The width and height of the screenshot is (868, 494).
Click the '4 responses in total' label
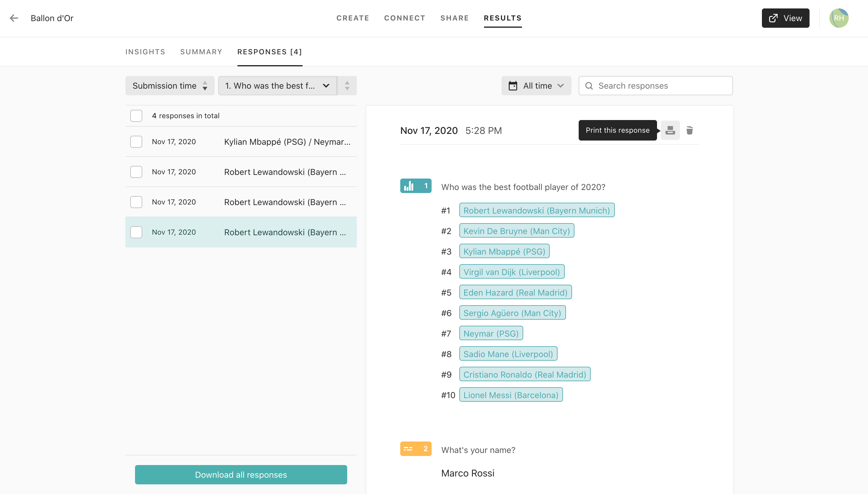click(185, 116)
